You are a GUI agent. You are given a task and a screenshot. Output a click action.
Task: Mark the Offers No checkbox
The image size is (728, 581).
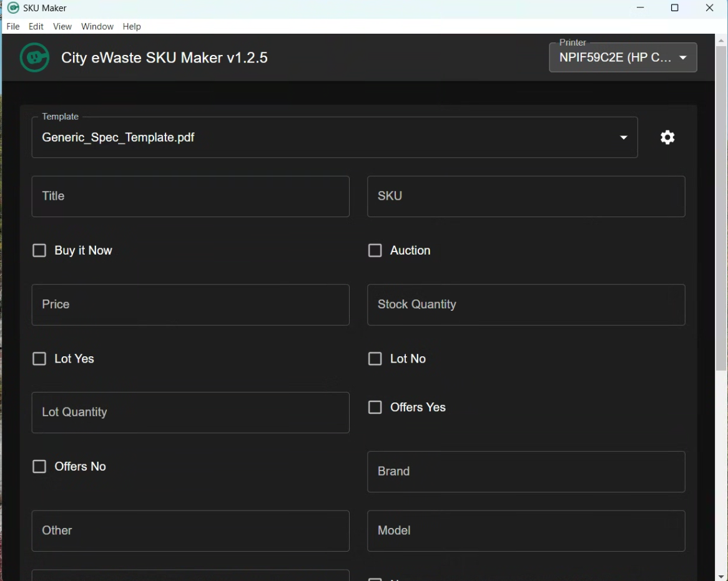39,467
